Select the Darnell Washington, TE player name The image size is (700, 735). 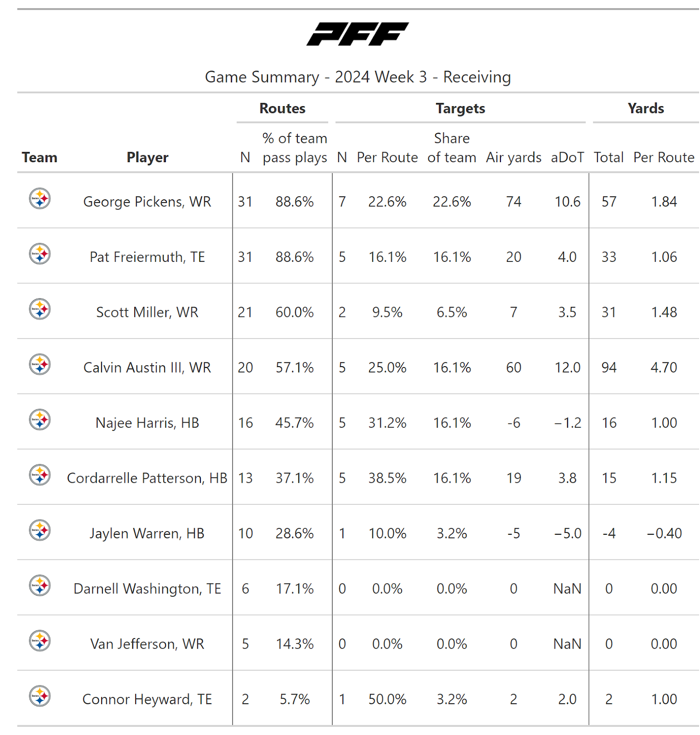(x=147, y=589)
